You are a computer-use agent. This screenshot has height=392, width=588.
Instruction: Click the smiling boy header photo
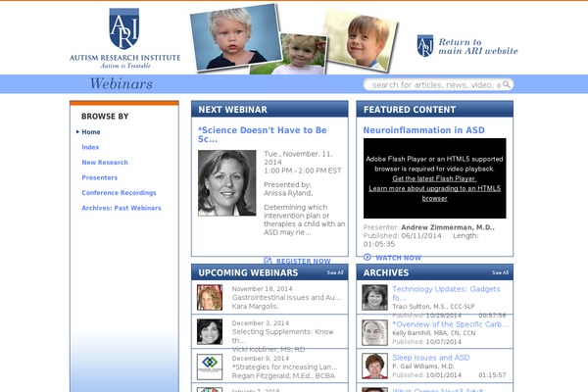(361, 40)
